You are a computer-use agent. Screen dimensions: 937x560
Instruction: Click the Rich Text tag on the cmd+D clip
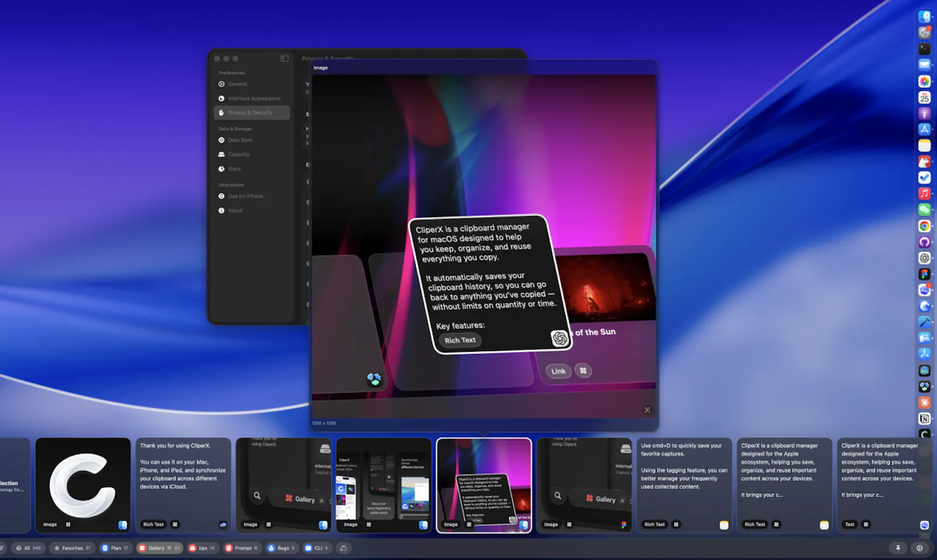[655, 524]
